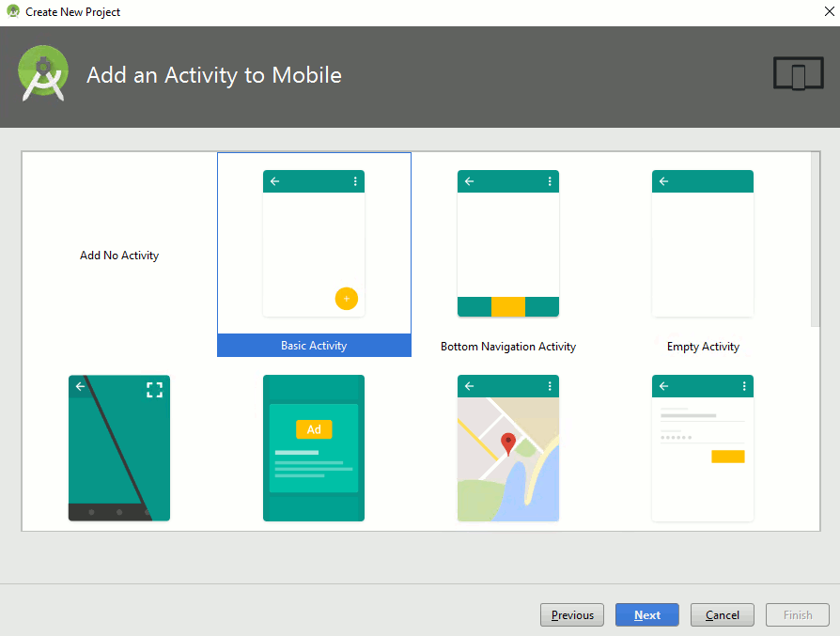Click the template list vertical scrollbar
Image resolution: width=840 pixels, height=636 pixels.
point(816,240)
